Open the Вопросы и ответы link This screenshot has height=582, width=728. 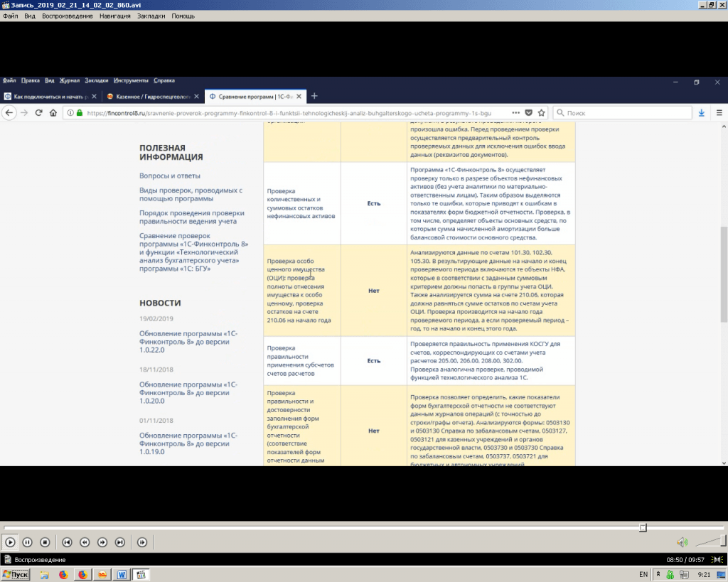pyautogui.click(x=170, y=176)
